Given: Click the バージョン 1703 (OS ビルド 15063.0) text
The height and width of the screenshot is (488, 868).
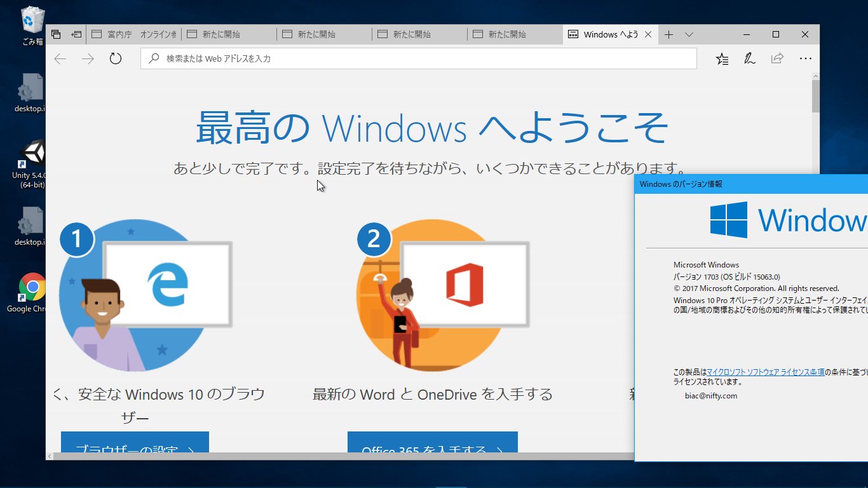Looking at the screenshot, I should (726, 276).
